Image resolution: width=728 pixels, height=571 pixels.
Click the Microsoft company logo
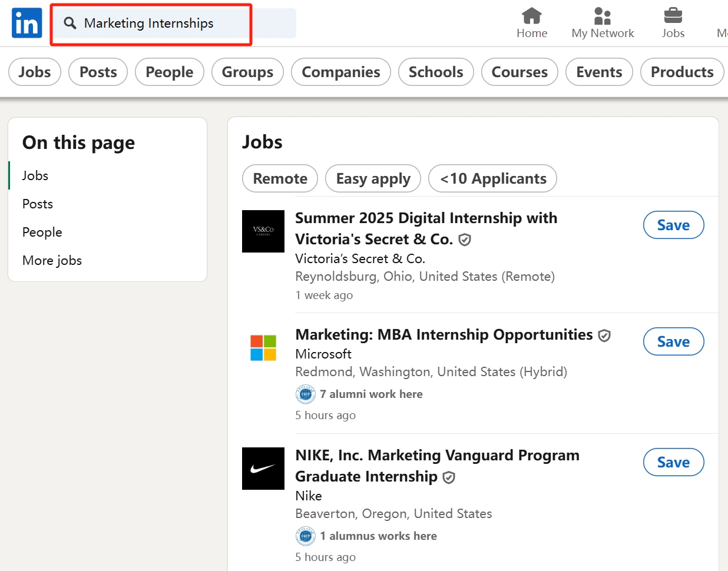tap(263, 347)
